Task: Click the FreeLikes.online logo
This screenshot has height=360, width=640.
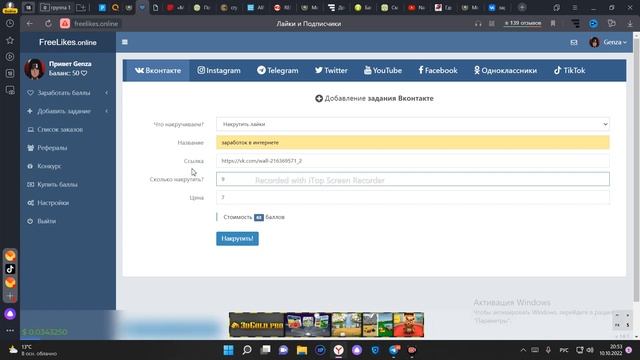Action: [x=68, y=42]
